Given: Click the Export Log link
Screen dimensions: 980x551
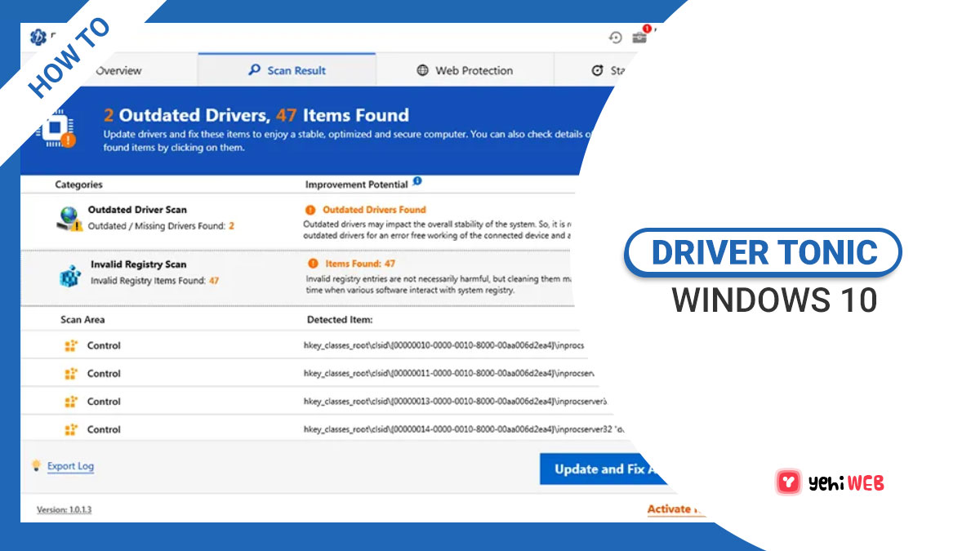Looking at the screenshot, I should click(x=70, y=465).
